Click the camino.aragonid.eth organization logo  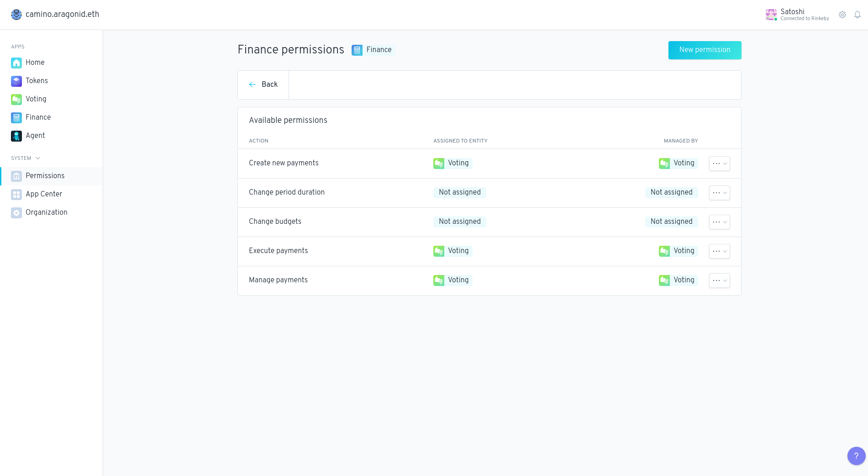click(16, 15)
